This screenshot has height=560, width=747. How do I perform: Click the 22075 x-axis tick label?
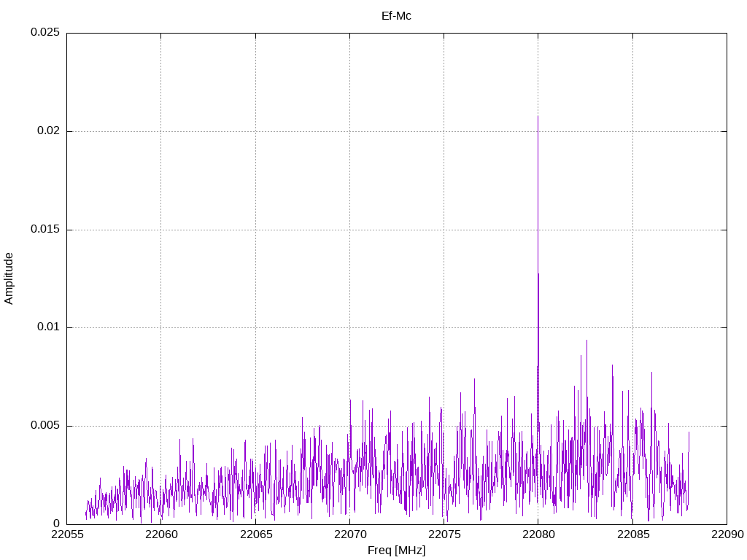pyautogui.click(x=444, y=536)
